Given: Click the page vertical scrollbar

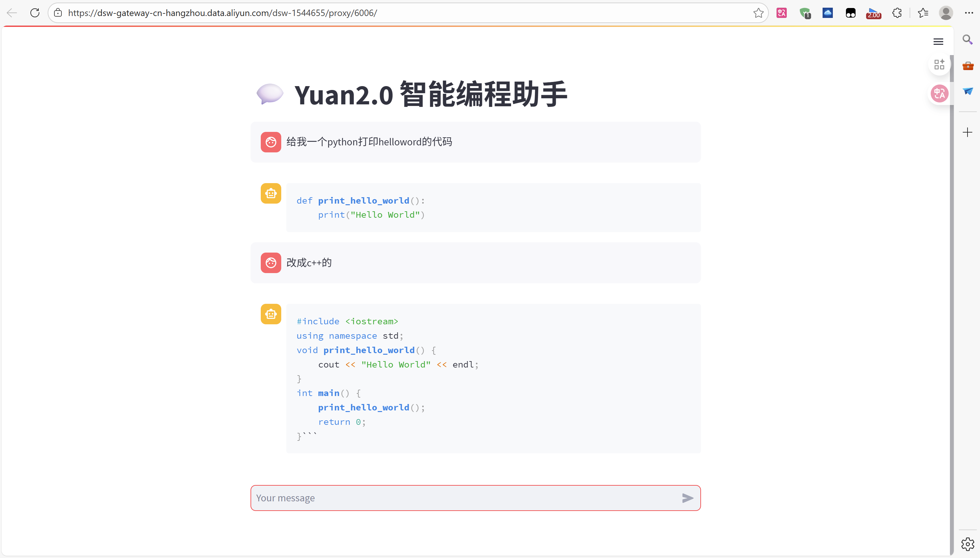Looking at the screenshot, I should (x=951, y=268).
